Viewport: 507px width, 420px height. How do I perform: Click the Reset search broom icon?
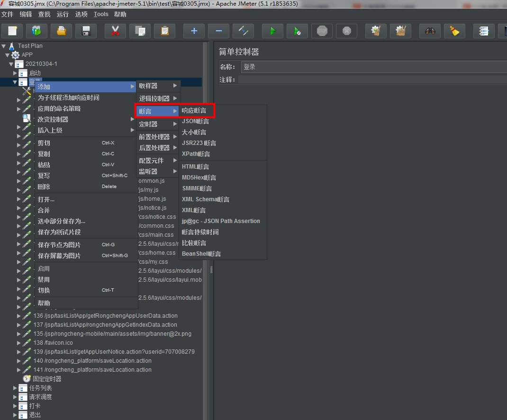(454, 31)
